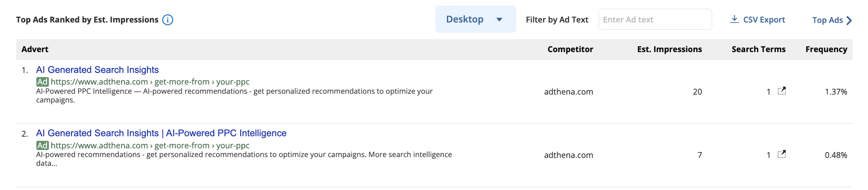Sort by the Est. Impressions column header

tap(669, 49)
